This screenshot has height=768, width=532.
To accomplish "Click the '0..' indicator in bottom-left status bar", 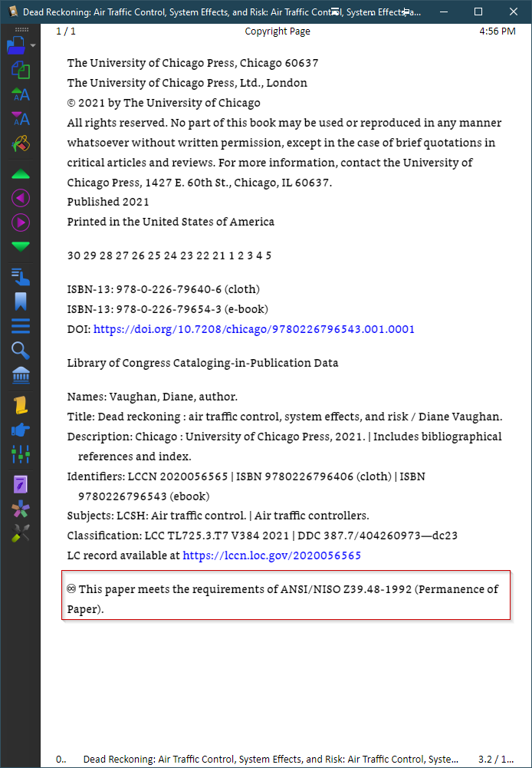I will point(61,760).
